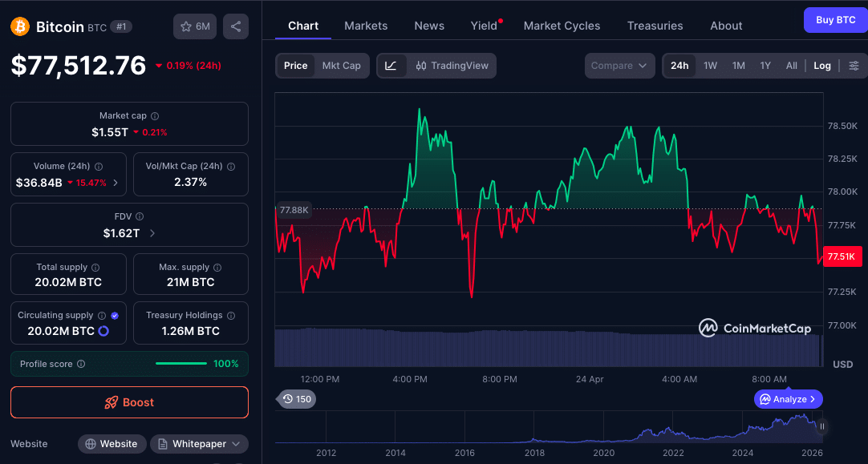Click the Market cap info icon
Viewport: 868px width, 464px height.
[x=155, y=116]
